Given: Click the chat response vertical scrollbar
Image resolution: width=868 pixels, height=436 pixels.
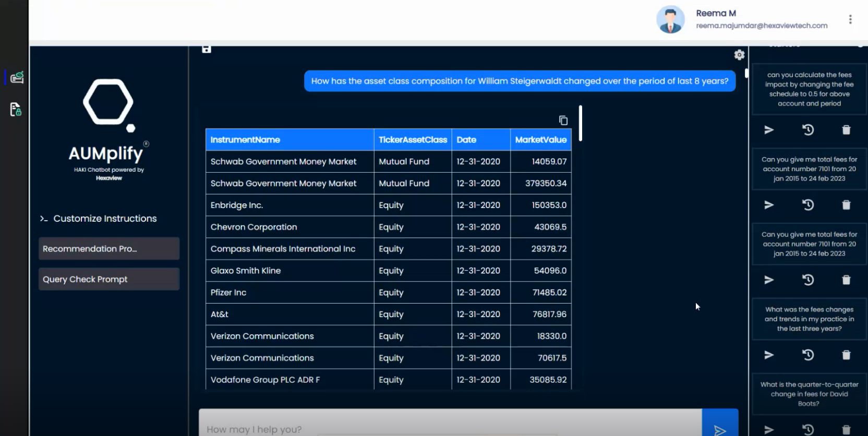Looking at the screenshot, I should 580,123.
